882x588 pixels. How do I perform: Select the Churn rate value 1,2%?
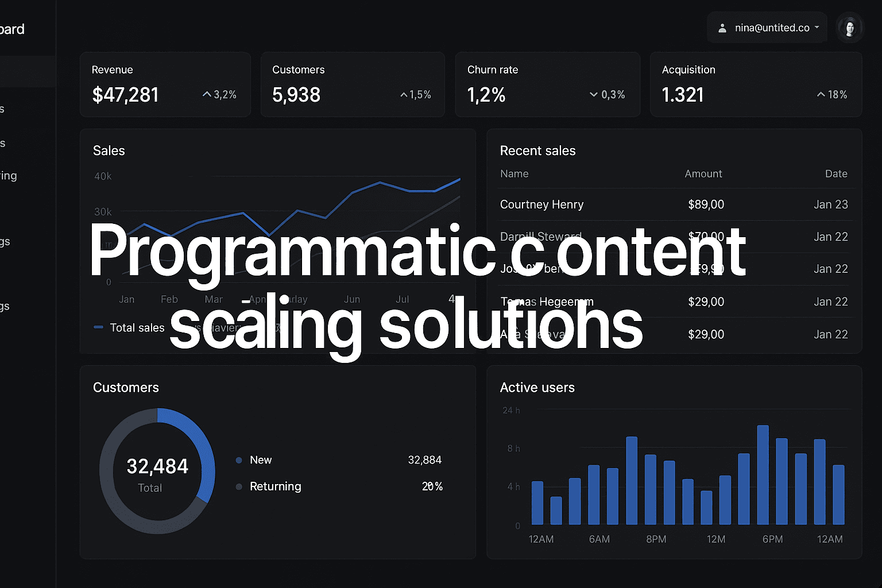tap(486, 95)
